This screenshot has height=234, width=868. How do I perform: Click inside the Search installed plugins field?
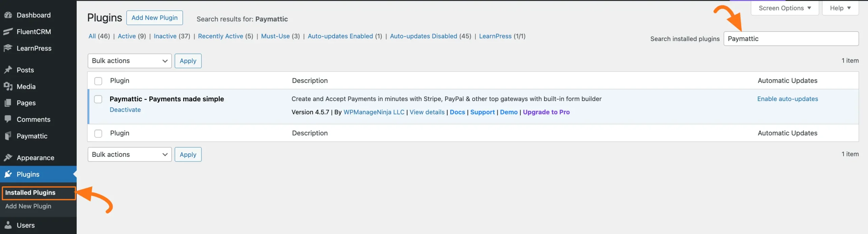(791, 39)
